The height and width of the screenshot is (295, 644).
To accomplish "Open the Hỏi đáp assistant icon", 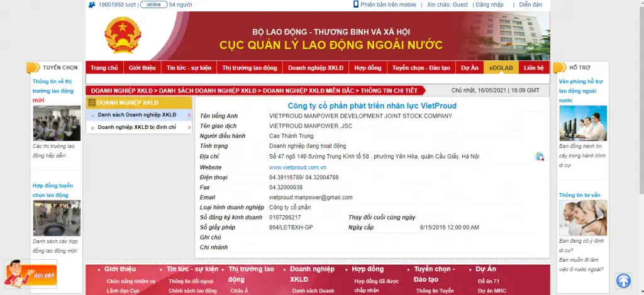I will pyautogui.click(x=30, y=274).
